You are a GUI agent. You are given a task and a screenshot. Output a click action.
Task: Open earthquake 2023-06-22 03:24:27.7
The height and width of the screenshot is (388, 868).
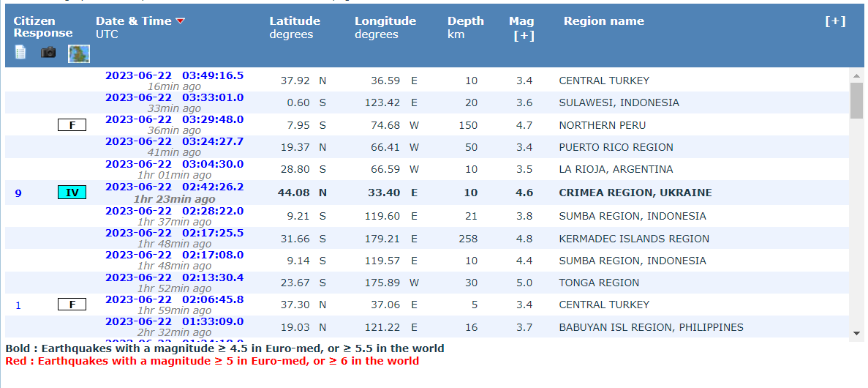coord(174,141)
